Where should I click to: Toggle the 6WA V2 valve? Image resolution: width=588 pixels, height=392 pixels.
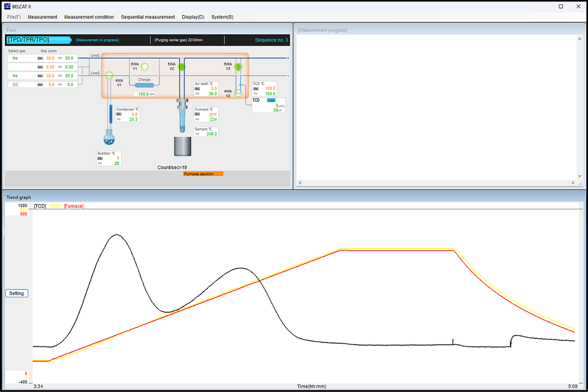click(x=182, y=67)
